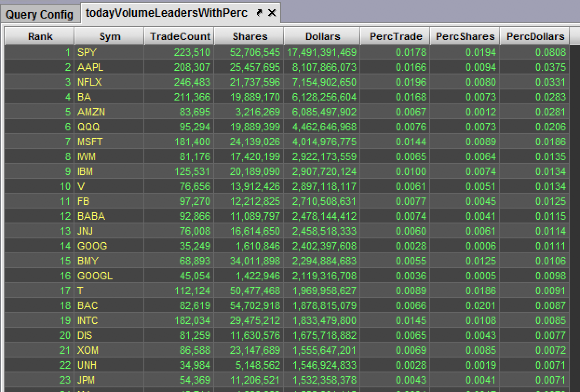The height and width of the screenshot is (392, 580).
Task: Click the NFLX symbol cell
Action: (109, 82)
